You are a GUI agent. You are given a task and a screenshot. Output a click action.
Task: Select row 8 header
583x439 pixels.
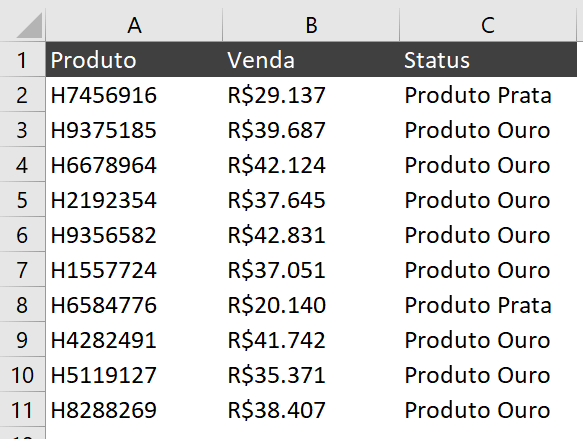pyautogui.click(x=22, y=304)
